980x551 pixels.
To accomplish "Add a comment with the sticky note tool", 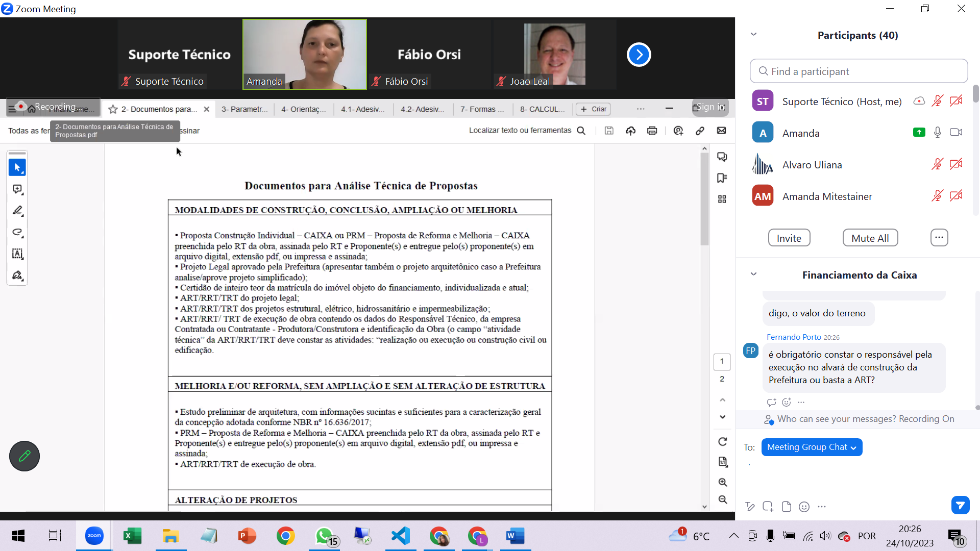I will pos(17,189).
